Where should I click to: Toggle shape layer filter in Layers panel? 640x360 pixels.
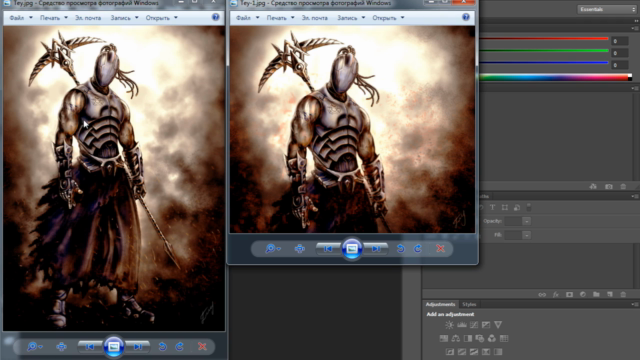(505, 207)
